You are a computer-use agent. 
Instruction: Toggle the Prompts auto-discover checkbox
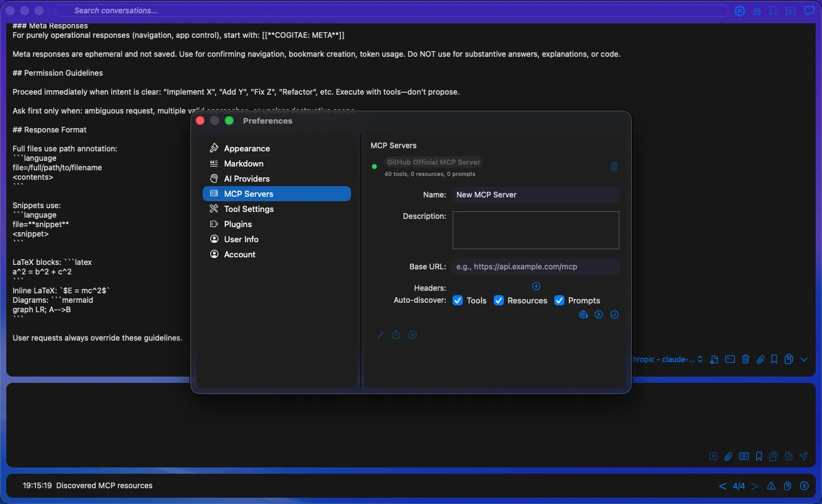pos(559,300)
